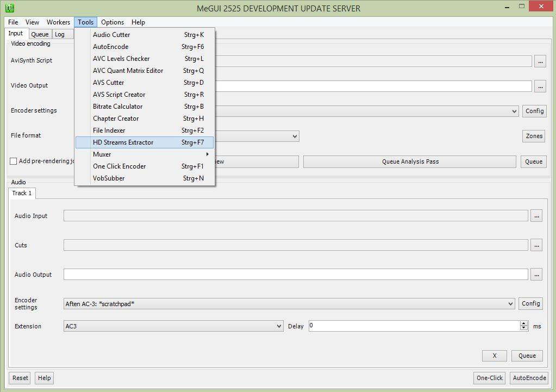556x392 pixels.
Task: Click the MeGUI app icon in the title bar
Action: point(10,8)
